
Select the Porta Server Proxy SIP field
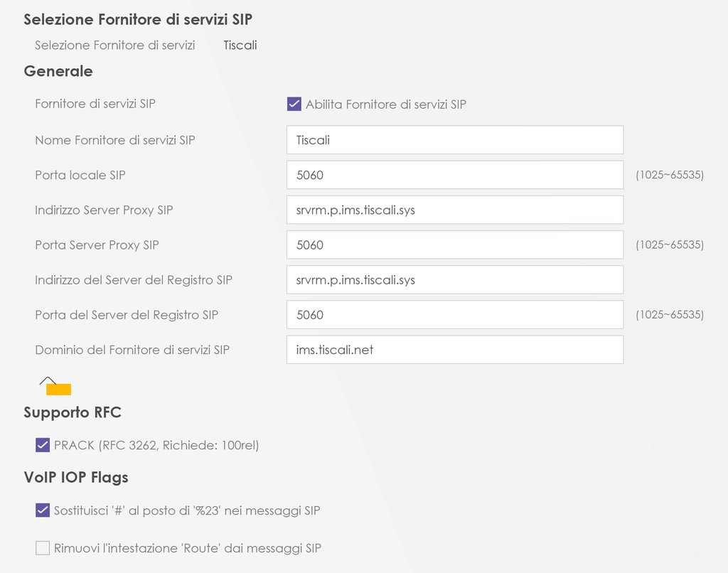(454, 245)
